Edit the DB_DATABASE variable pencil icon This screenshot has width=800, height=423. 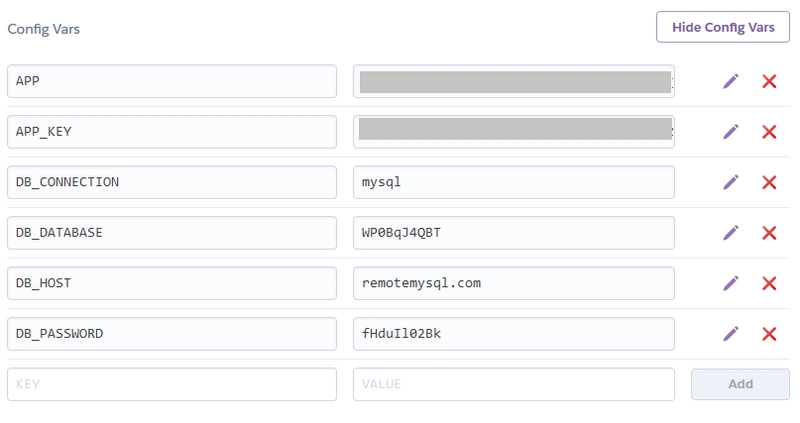(731, 233)
